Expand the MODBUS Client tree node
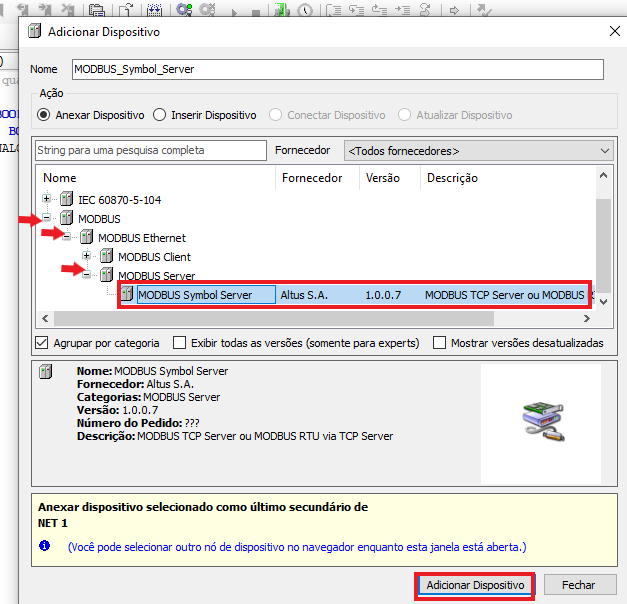Viewport: 627px width, 604px height. point(86,257)
